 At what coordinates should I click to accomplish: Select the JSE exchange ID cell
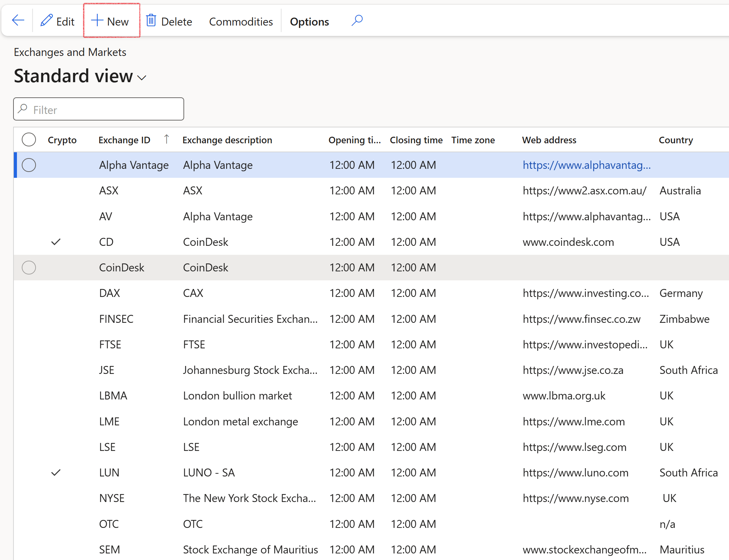click(107, 370)
